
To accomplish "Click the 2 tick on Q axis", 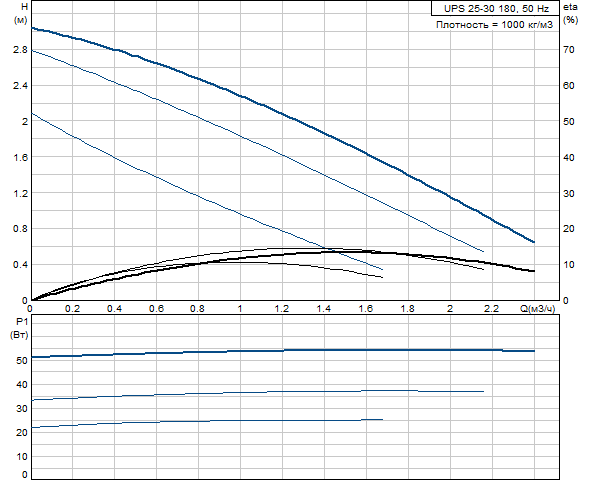I will pyautogui.click(x=450, y=309).
